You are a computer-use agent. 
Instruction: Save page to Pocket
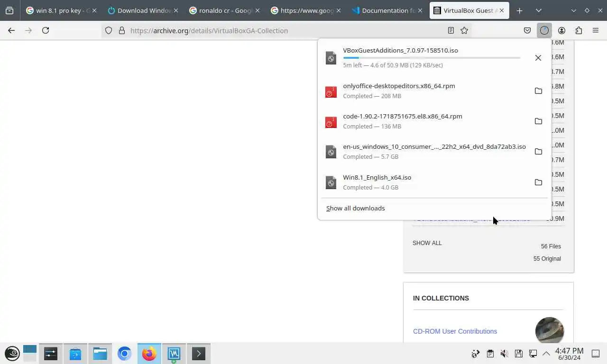pyautogui.click(x=527, y=30)
